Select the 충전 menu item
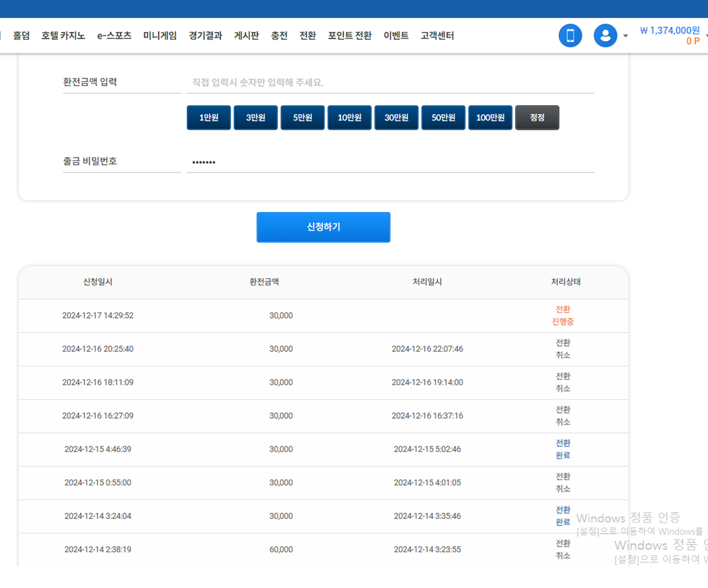 (279, 36)
